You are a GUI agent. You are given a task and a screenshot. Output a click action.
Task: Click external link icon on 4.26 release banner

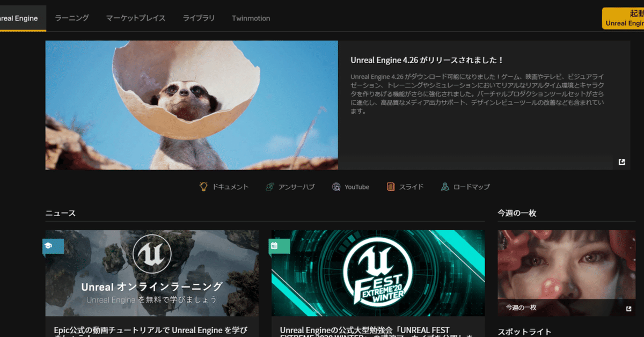(621, 162)
